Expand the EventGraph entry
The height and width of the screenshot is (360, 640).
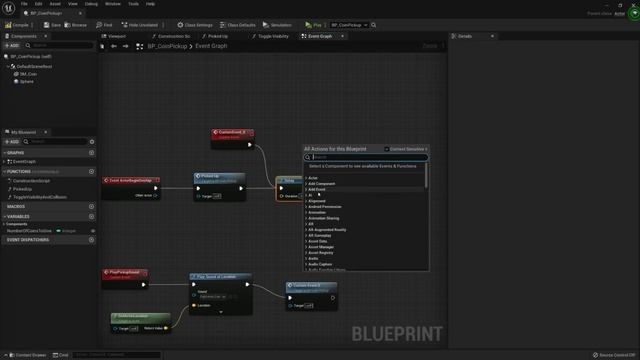click(4, 162)
